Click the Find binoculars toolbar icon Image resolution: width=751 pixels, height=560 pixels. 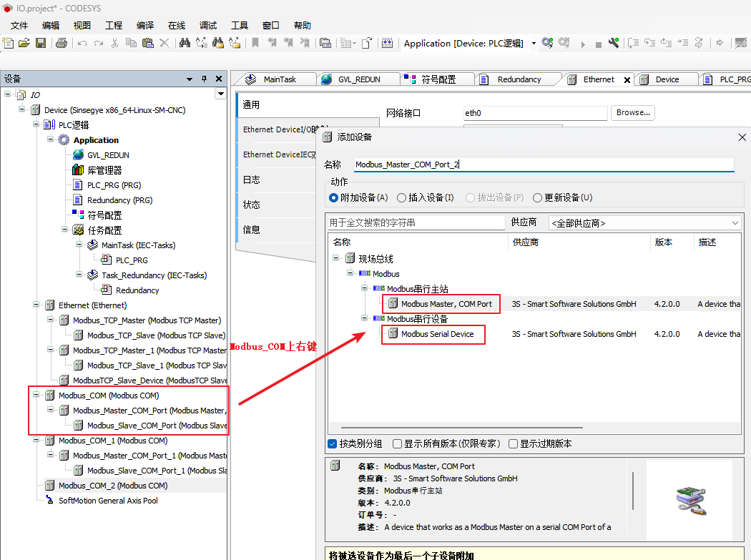point(185,43)
